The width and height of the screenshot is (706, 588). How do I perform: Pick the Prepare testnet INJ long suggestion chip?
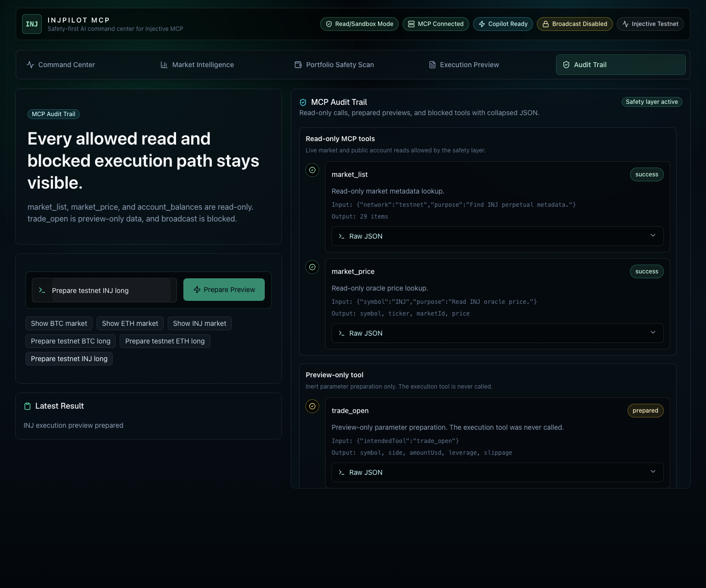click(69, 359)
